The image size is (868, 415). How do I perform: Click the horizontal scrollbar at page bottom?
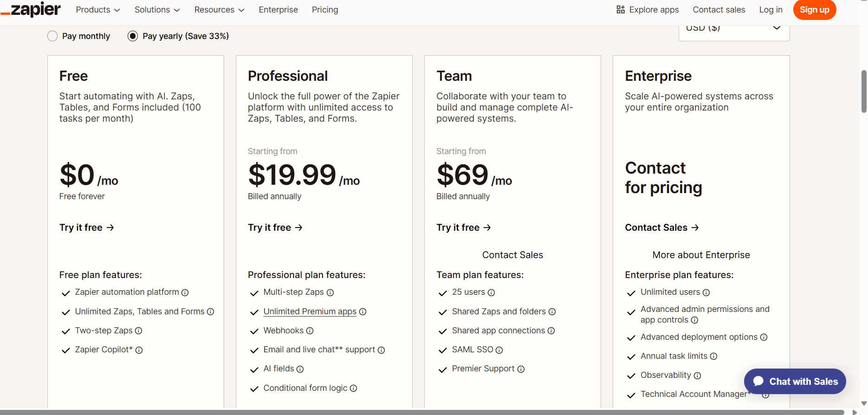(x=422, y=412)
